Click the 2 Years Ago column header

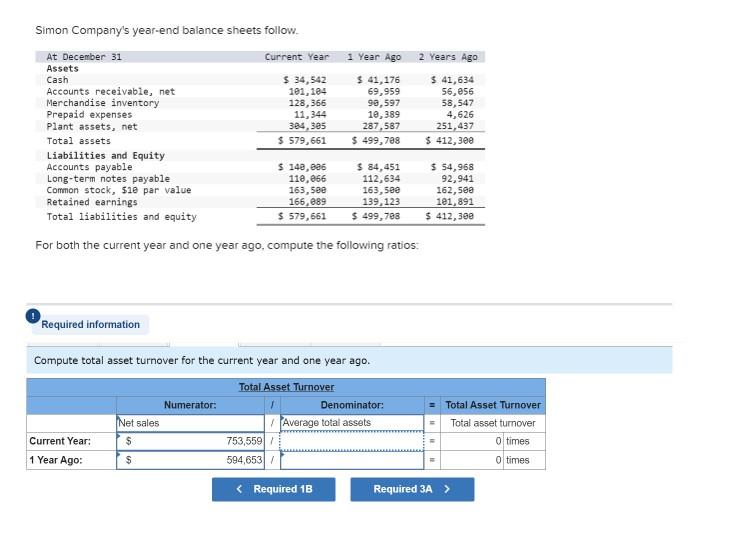point(448,57)
